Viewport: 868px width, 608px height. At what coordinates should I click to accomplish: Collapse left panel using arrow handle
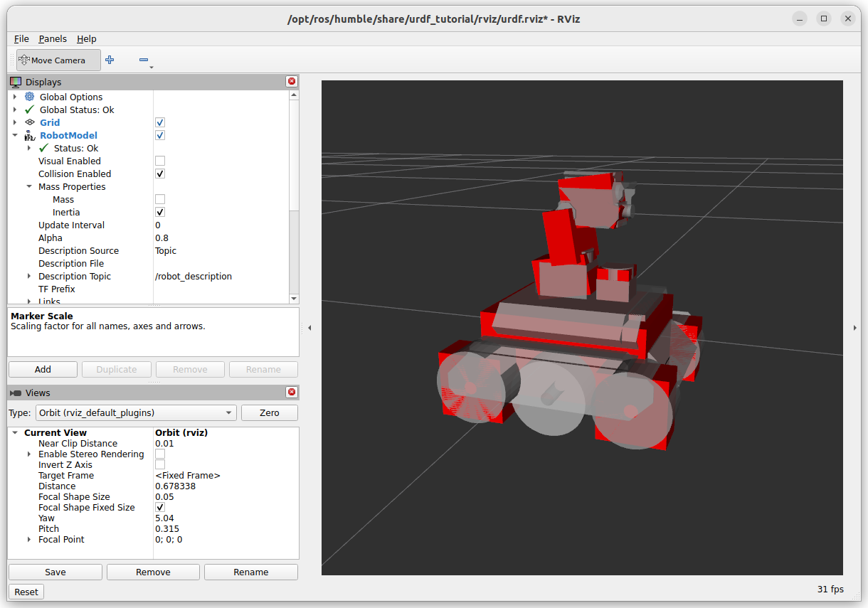(309, 328)
